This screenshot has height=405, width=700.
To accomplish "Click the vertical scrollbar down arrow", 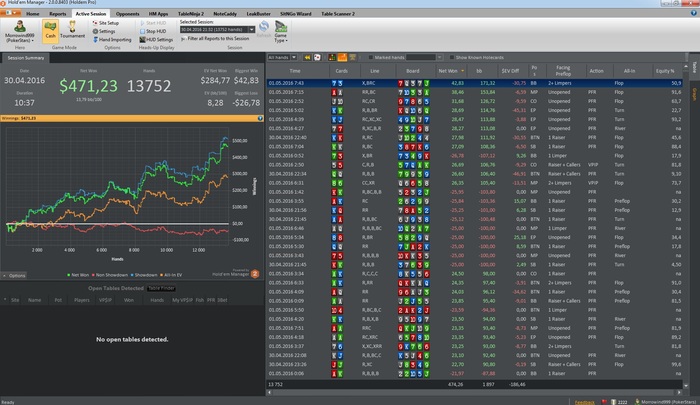I will click(x=686, y=385).
